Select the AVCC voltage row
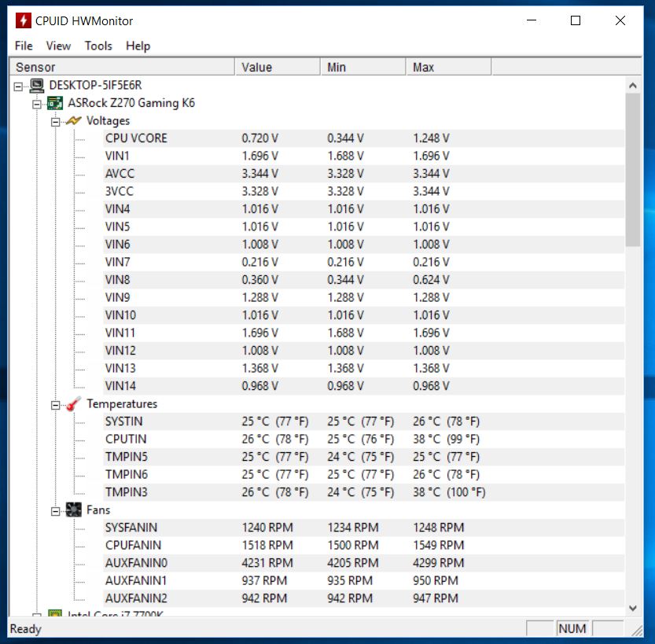655x644 pixels. coord(363,173)
